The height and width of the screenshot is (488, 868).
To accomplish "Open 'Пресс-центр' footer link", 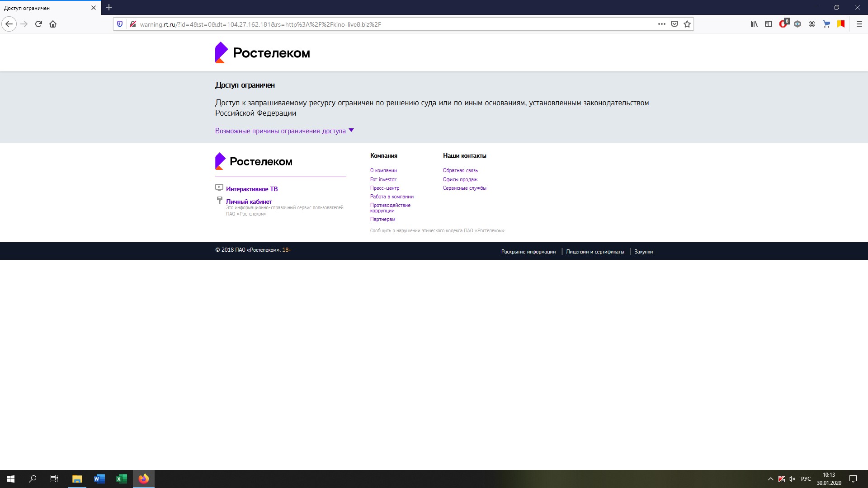I will 385,188.
